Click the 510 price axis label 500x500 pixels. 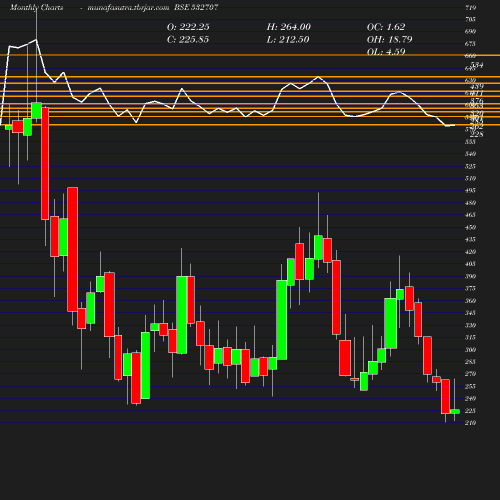(470, 178)
